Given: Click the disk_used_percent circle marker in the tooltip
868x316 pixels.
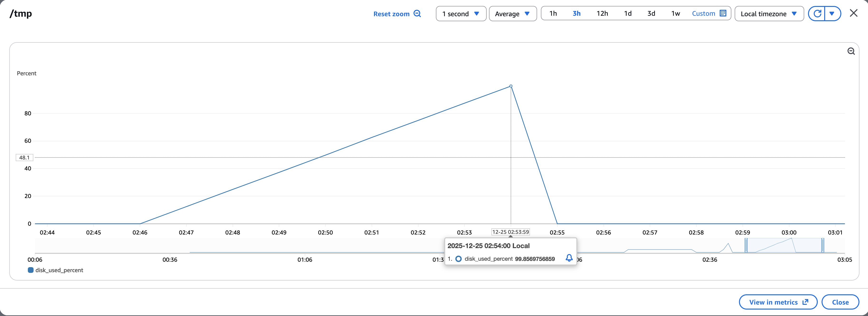Looking at the screenshot, I should (x=458, y=259).
